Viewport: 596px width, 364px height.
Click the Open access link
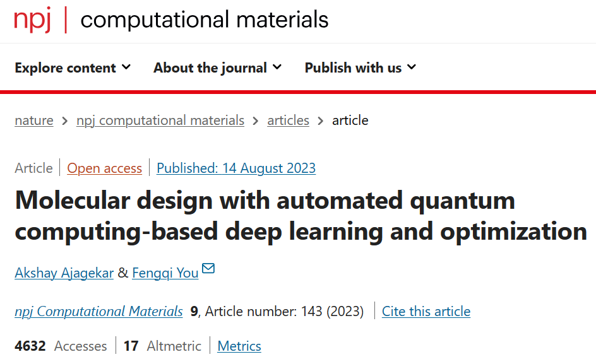tap(105, 168)
